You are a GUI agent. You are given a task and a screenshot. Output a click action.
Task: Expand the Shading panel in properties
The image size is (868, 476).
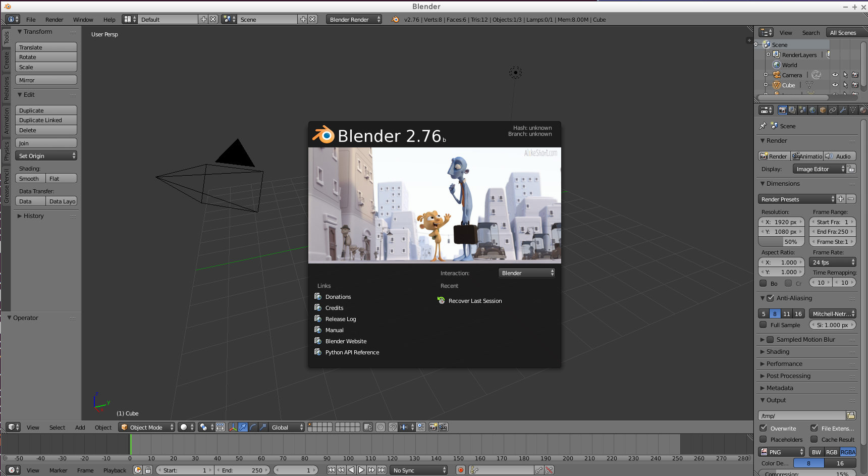(778, 352)
